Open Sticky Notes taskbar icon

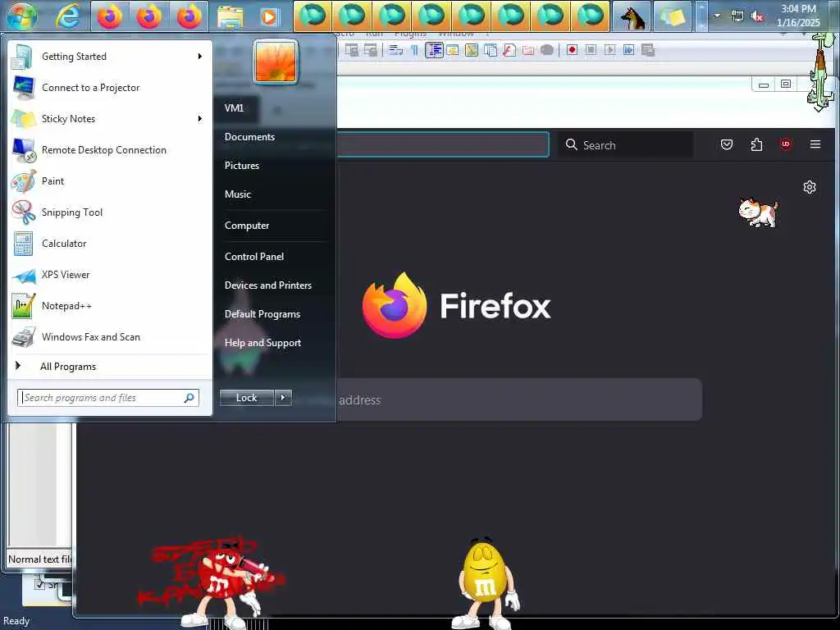click(x=673, y=16)
